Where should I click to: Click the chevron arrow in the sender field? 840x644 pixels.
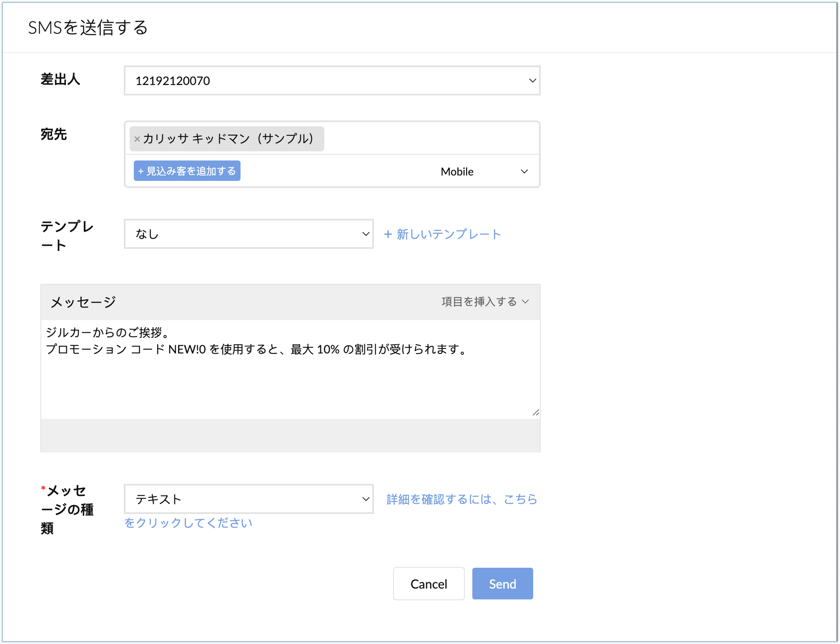[532, 80]
